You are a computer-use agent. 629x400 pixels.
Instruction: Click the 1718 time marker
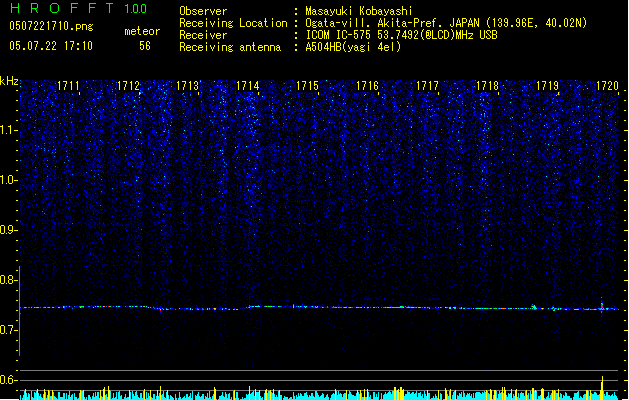point(487,86)
